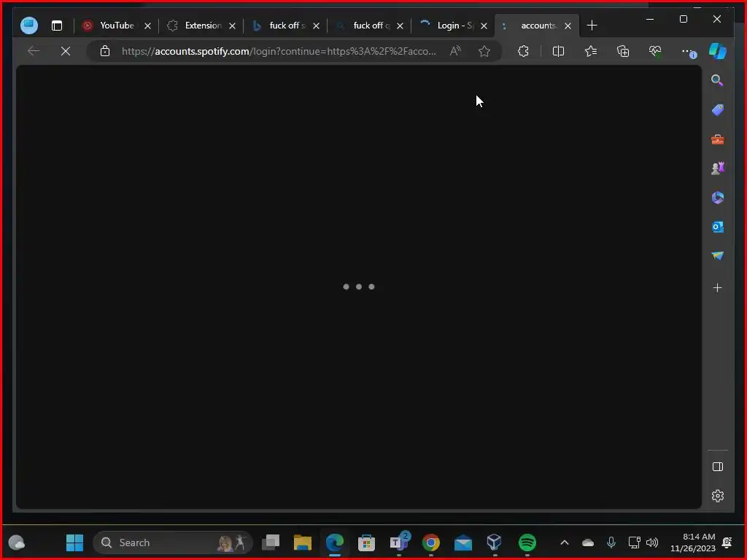Launch Google Chrome from taskbar
747x560 pixels.
pos(430,542)
